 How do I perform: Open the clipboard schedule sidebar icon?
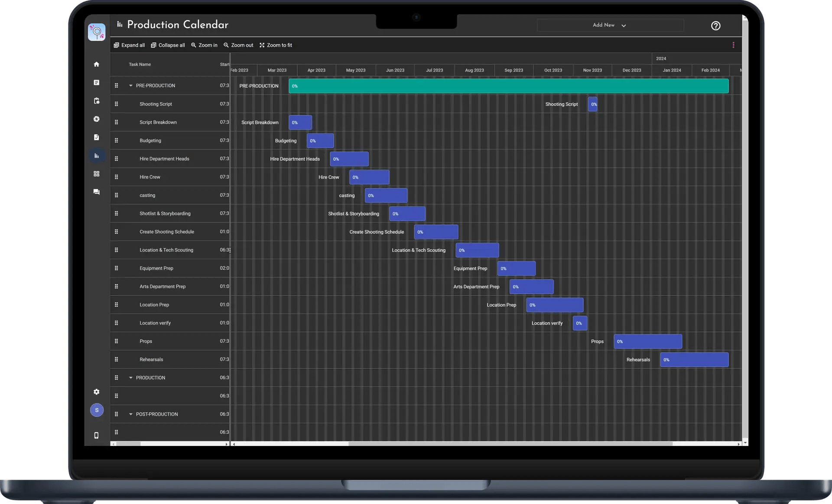(97, 101)
